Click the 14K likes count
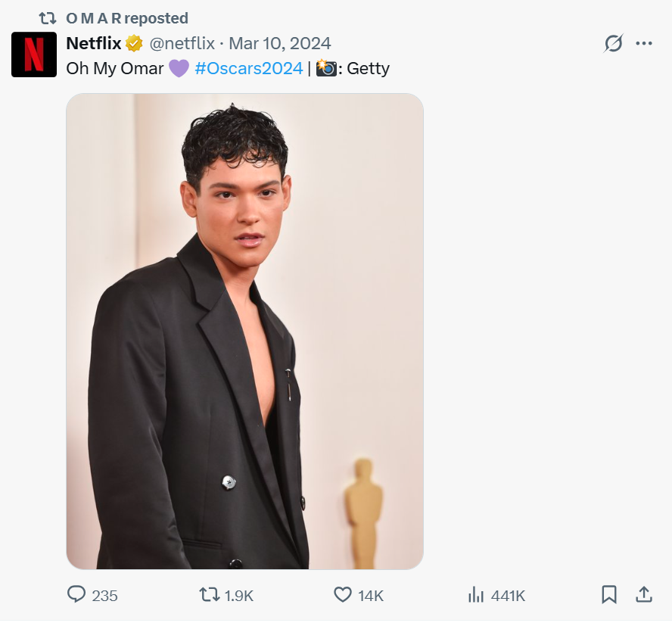672x623 pixels. coord(371,596)
